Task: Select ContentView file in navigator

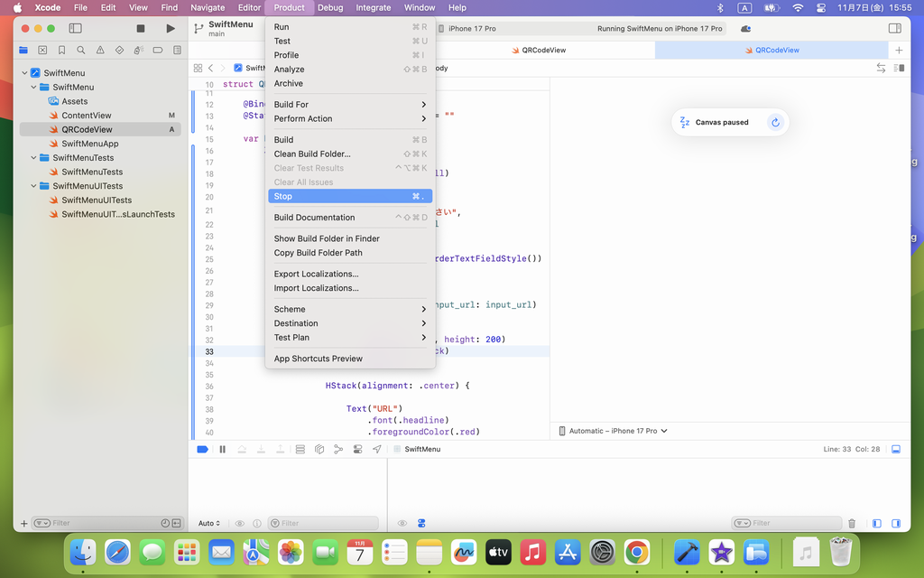Action: pos(87,116)
